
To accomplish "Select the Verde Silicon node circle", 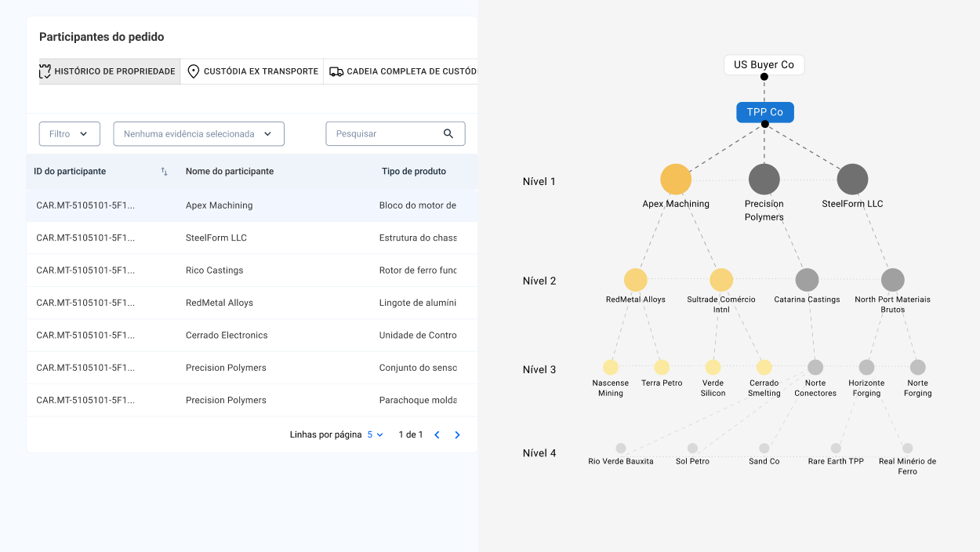I will (713, 367).
